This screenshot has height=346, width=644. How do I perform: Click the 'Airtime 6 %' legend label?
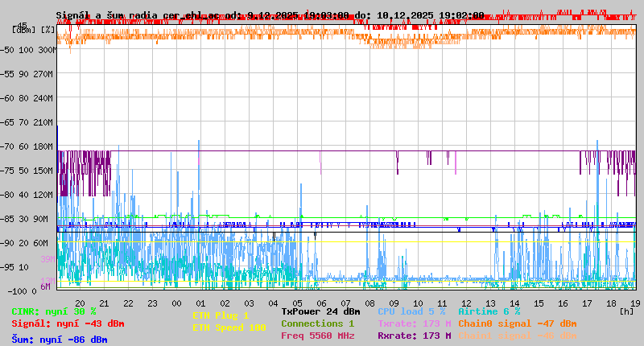click(489, 312)
